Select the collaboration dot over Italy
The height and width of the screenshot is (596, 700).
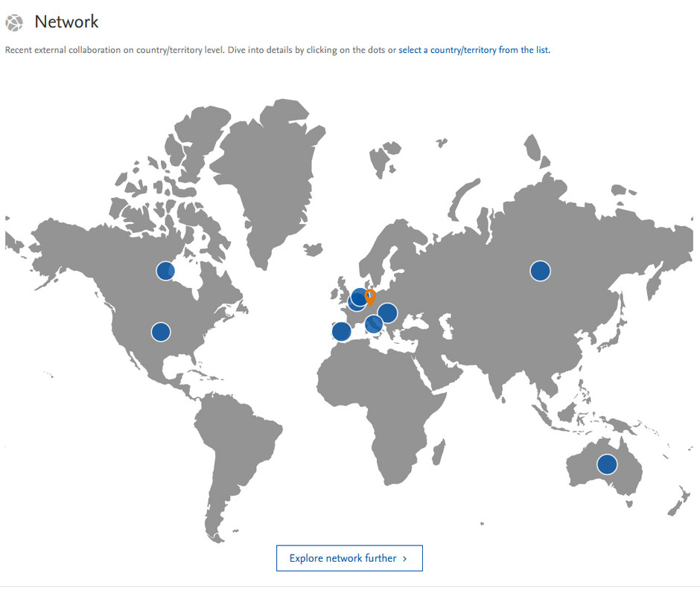pyautogui.click(x=374, y=324)
